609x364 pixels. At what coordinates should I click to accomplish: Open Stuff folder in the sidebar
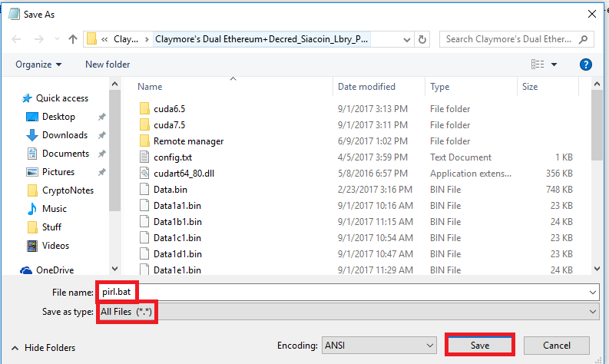point(51,227)
